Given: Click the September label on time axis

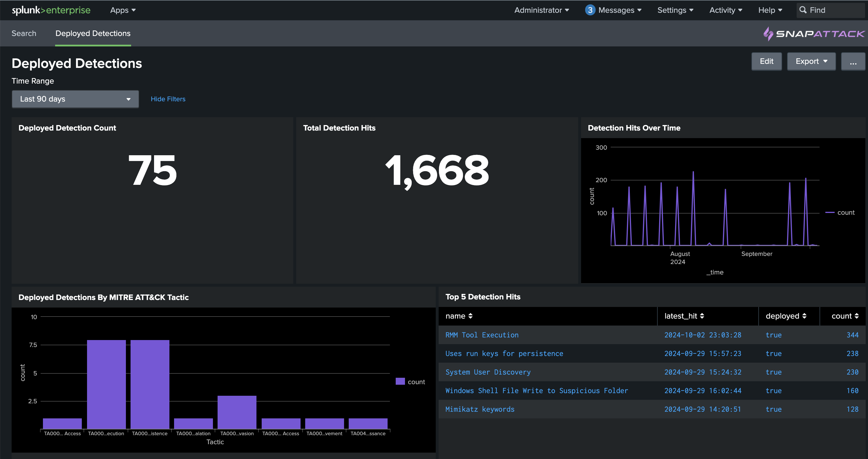Looking at the screenshot, I should [757, 254].
